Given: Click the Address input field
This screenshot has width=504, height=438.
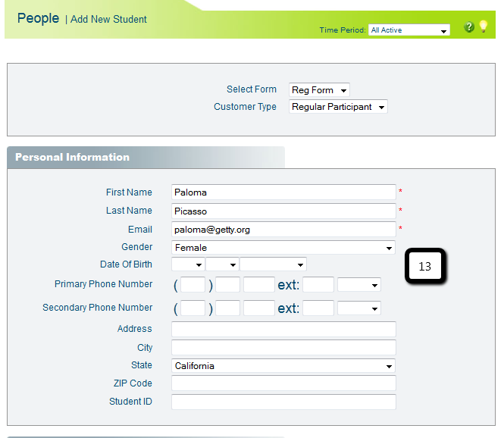Looking at the screenshot, I should [283, 329].
